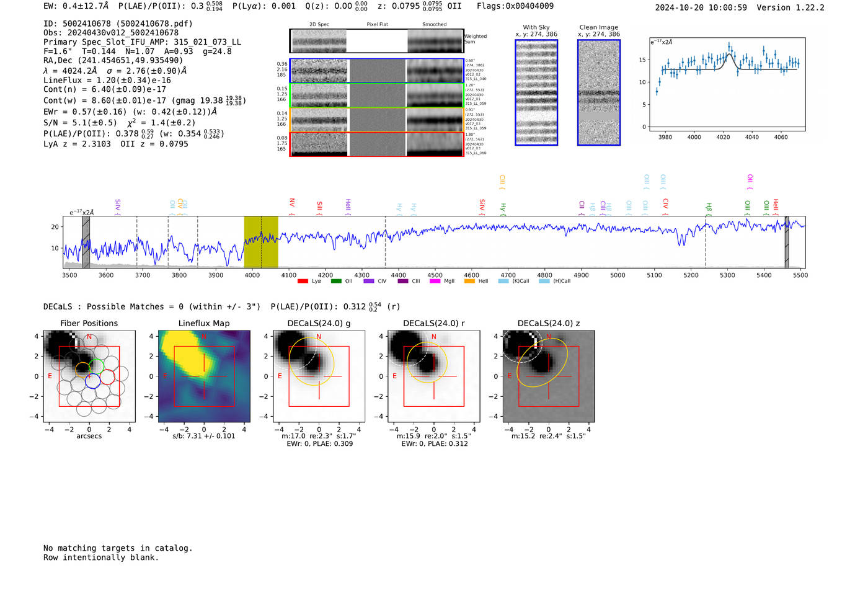Click the No matching targets in catalog text
868x591 pixels.
pyautogui.click(x=118, y=548)
